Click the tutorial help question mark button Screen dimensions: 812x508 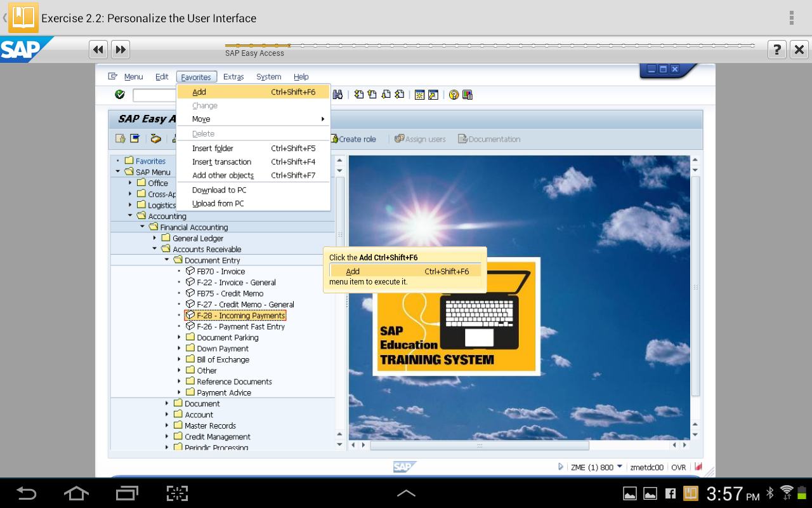coord(777,50)
